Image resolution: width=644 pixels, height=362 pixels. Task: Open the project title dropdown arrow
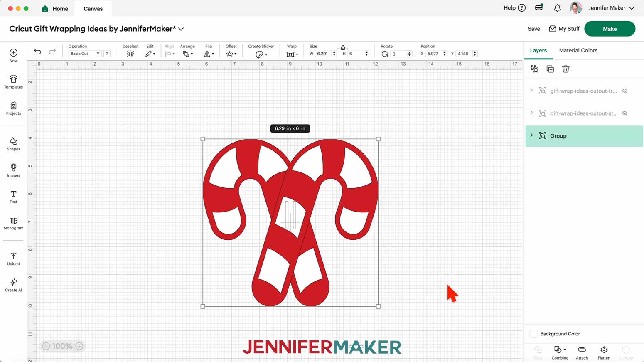click(181, 29)
